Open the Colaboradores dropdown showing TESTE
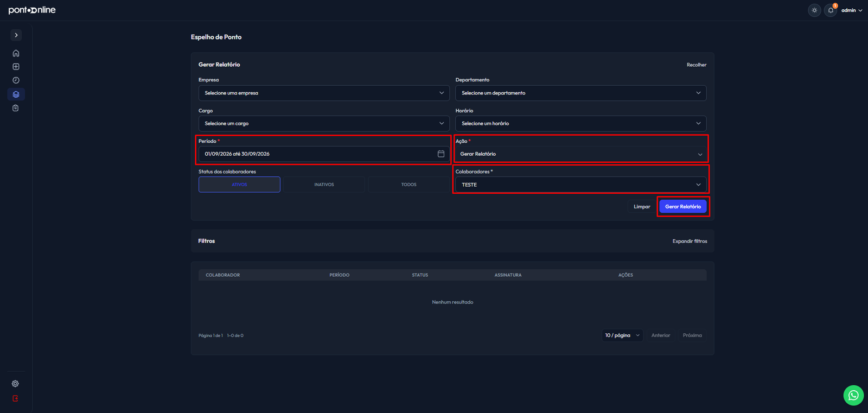The width and height of the screenshot is (868, 413). click(581, 185)
